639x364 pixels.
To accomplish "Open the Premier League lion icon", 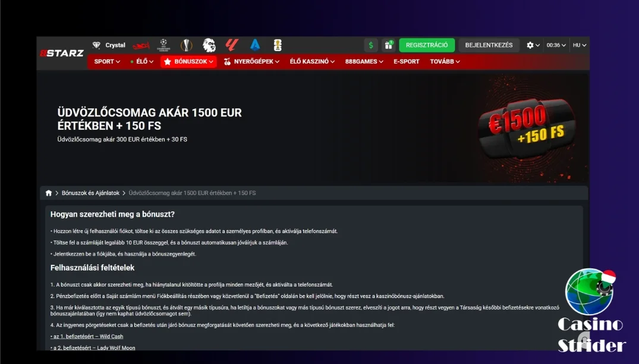I will click(209, 45).
